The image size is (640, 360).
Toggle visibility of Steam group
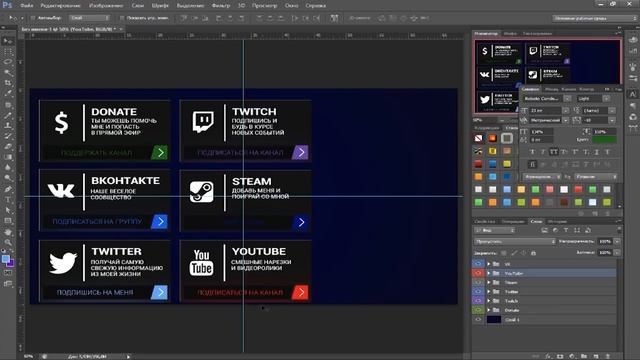click(478, 282)
